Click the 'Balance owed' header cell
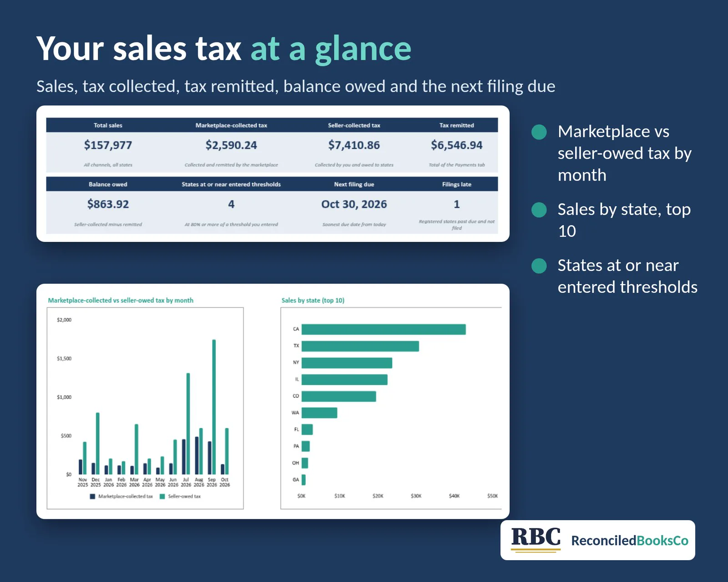728x582 pixels. pos(108,184)
